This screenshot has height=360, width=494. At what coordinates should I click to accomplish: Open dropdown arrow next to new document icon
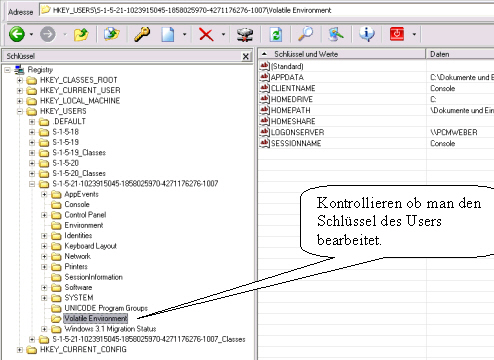(184, 34)
